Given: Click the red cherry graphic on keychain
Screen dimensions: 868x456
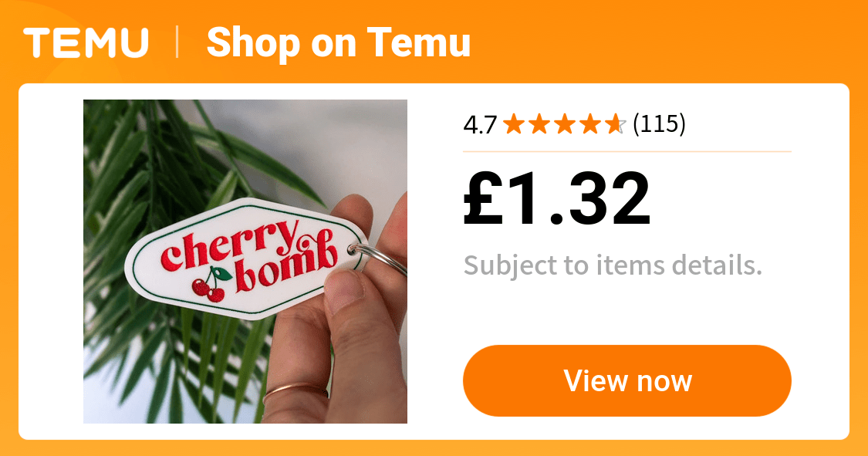Looking at the screenshot, I should (209, 285).
